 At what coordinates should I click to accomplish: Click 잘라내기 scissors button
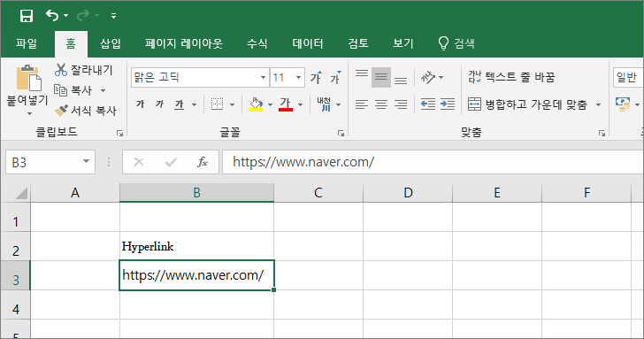pos(84,70)
